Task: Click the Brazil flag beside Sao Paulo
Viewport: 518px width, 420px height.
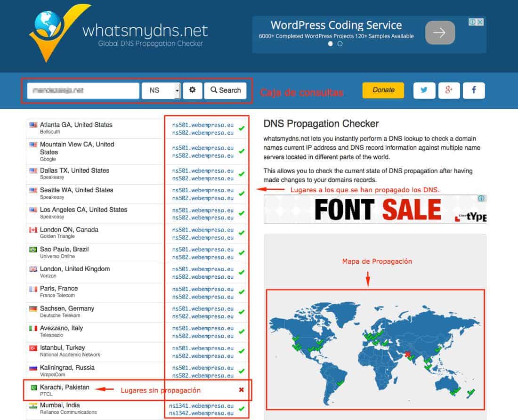Action: point(33,249)
